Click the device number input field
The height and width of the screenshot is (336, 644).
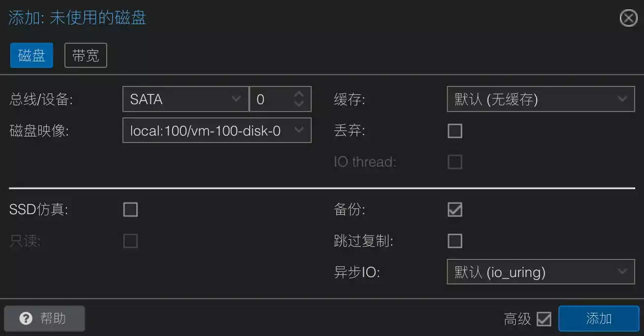270,99
